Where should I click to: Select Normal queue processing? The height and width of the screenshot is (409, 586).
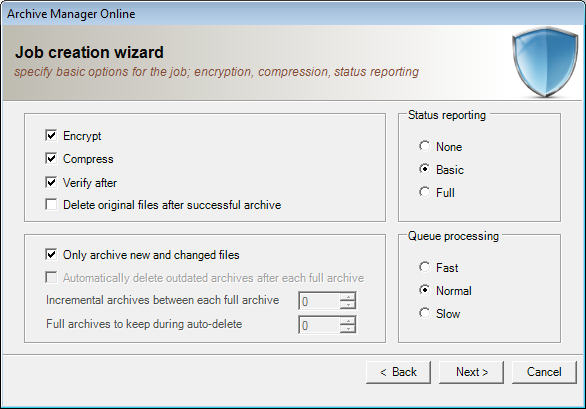424,290
